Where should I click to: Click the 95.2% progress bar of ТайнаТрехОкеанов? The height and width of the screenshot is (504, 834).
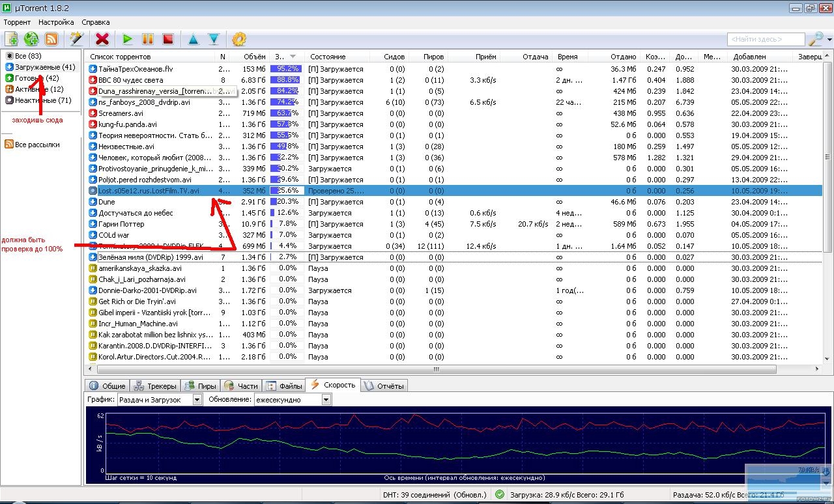(x=287, y=68)
